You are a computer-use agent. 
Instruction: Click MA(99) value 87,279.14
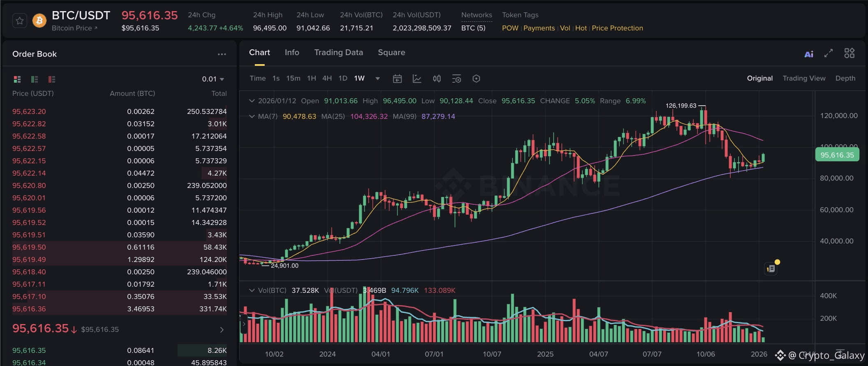coord(438,116)
